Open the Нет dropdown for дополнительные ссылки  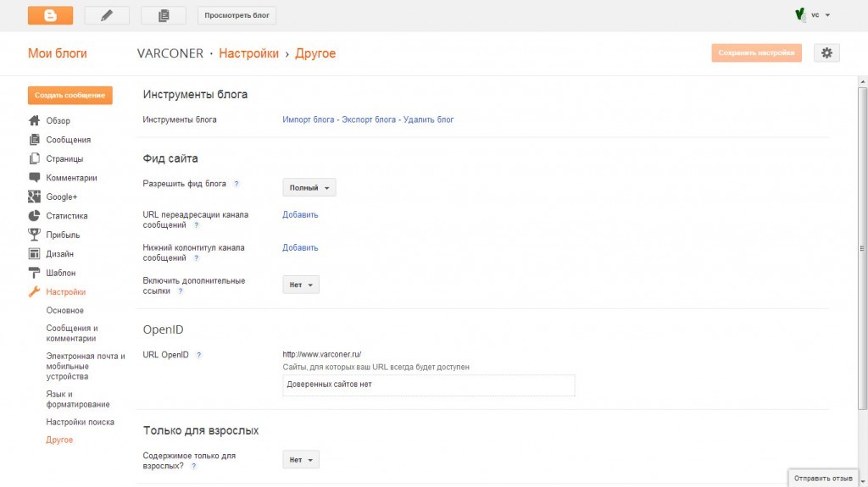[x=301, y=285]
